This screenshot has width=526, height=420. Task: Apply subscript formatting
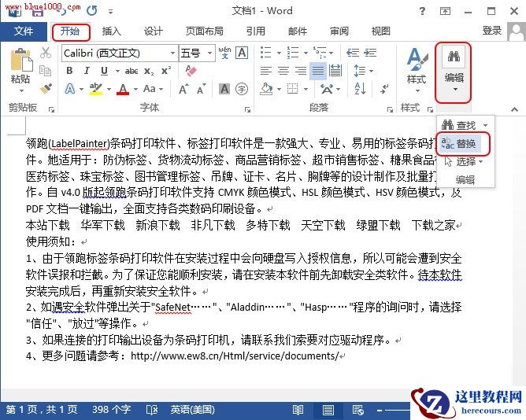pos(149,71)
